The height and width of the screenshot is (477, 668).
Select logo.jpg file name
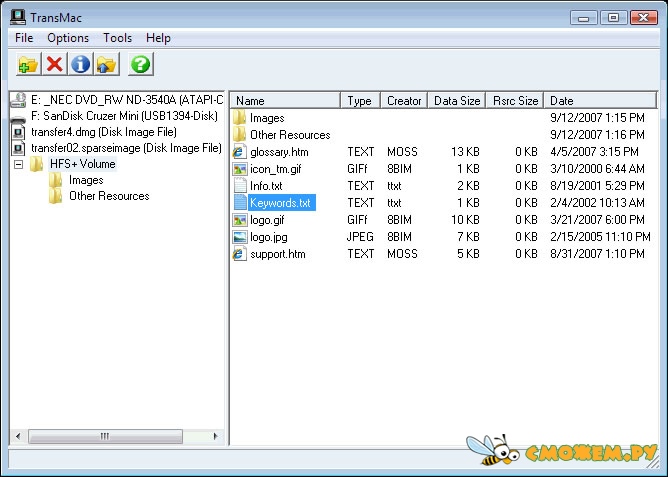coord(268,237)
